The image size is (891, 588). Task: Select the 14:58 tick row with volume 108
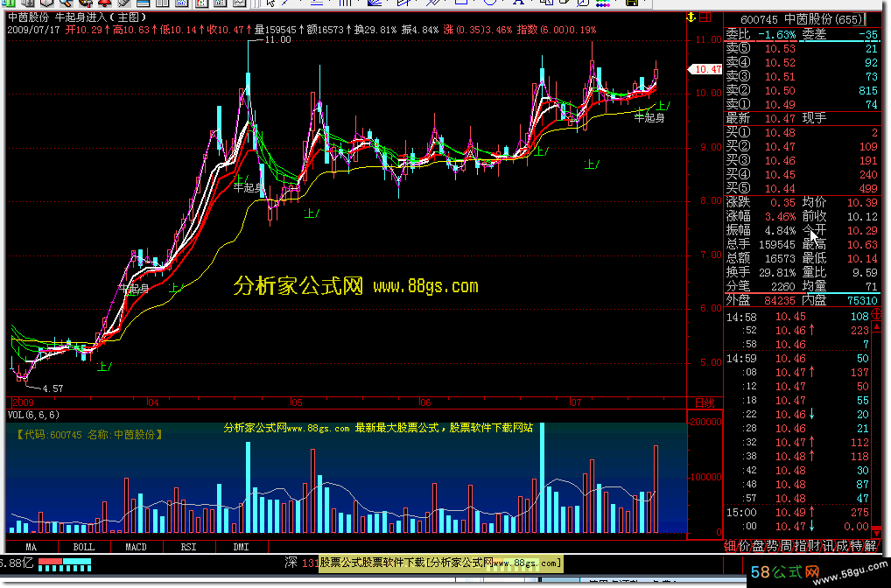(x=797, y=317)
